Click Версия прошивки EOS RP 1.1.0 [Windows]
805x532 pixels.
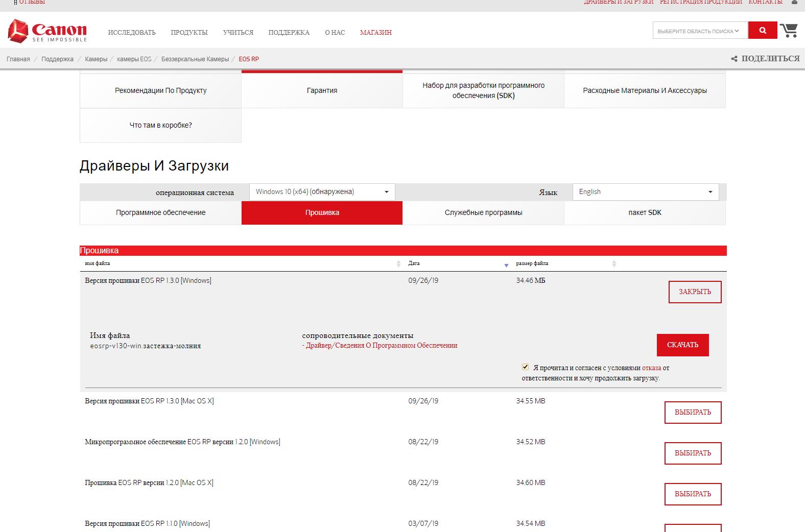pyautogui.click(x=147, y=524)
